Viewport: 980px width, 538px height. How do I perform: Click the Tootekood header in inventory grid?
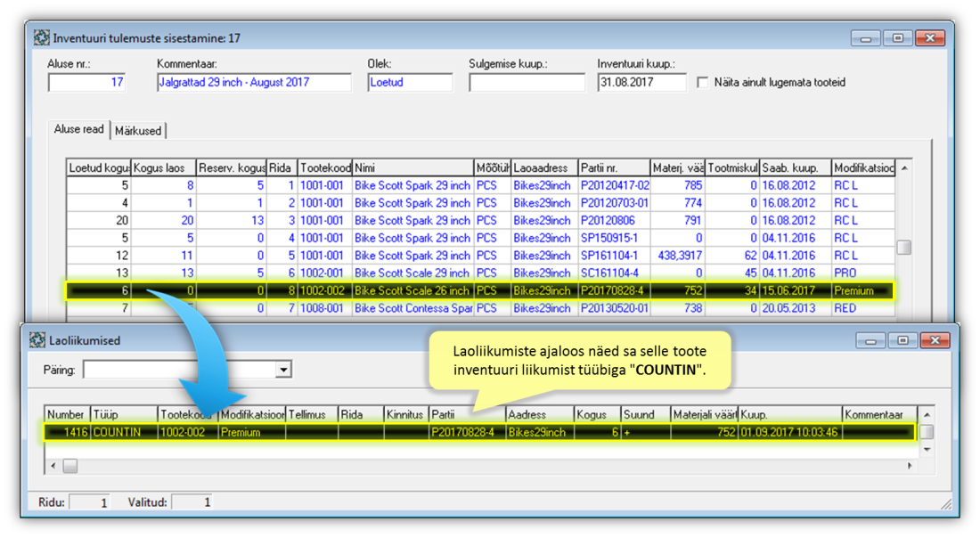pos(325,168)
